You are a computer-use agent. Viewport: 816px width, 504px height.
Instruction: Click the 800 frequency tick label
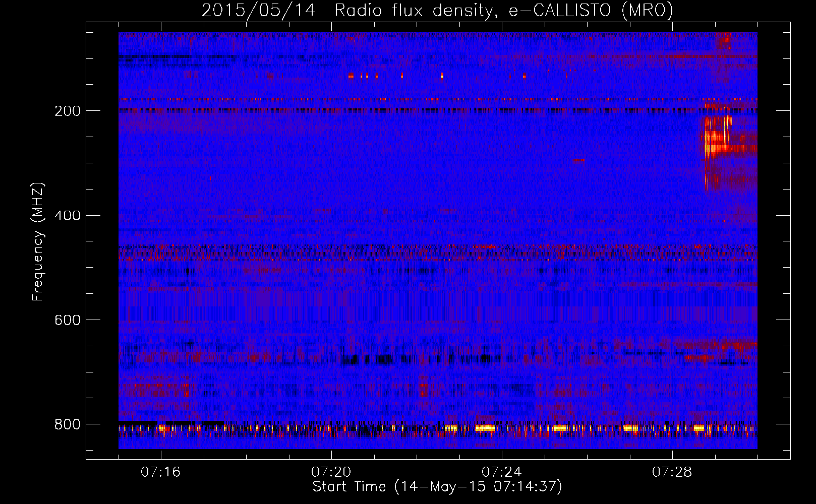[68, 425]
